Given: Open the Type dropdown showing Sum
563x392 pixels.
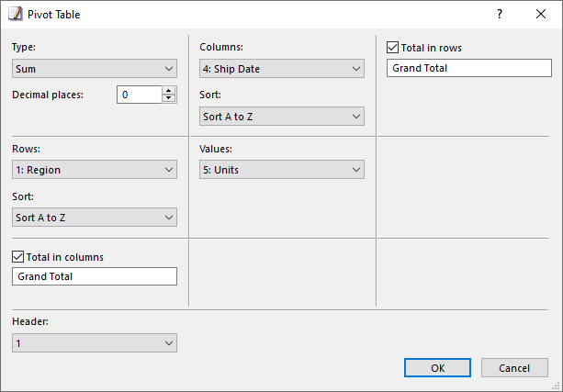Looking at the screenshot, I should (95, 69).
